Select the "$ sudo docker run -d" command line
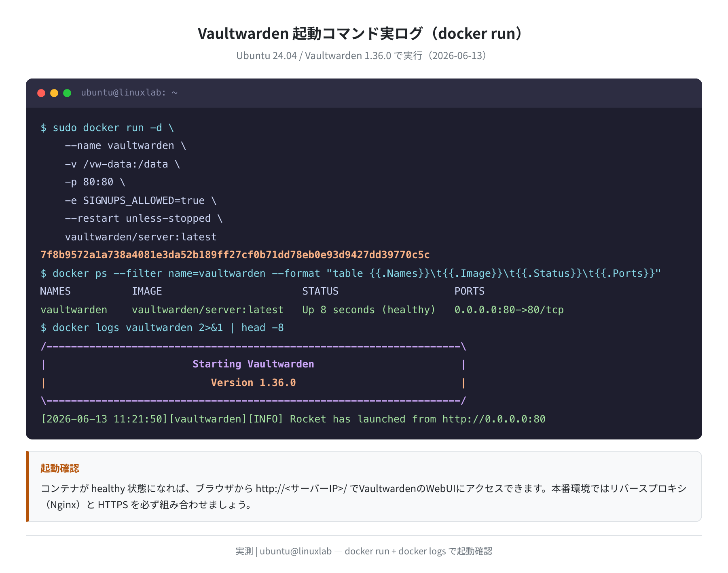728x573 pixels. click(x=107, y=128)
